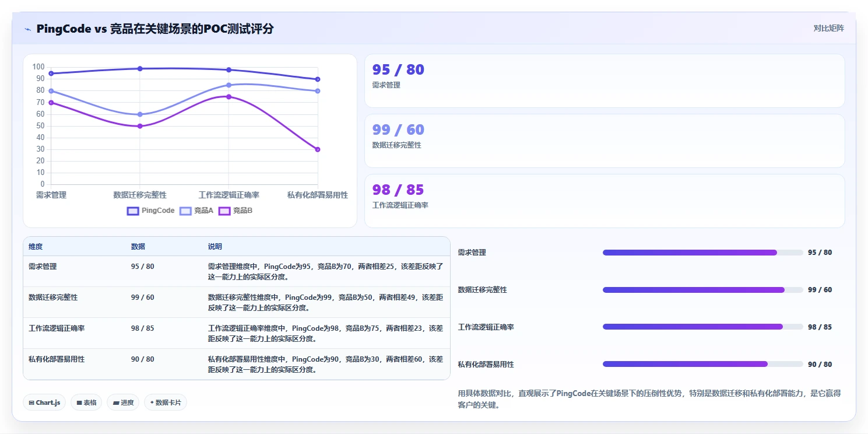Select the 数据迁移完整性 cell in the table

(x=53, y=297)
